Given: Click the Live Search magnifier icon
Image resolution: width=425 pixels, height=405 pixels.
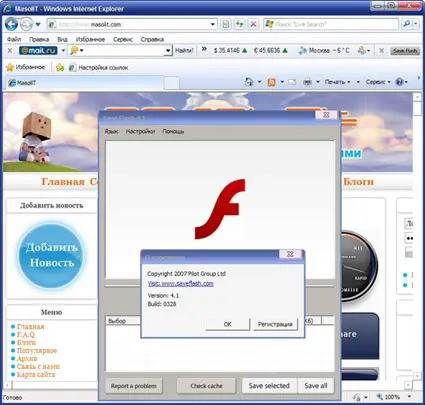Looking at the screenshot, I should 406,24.
